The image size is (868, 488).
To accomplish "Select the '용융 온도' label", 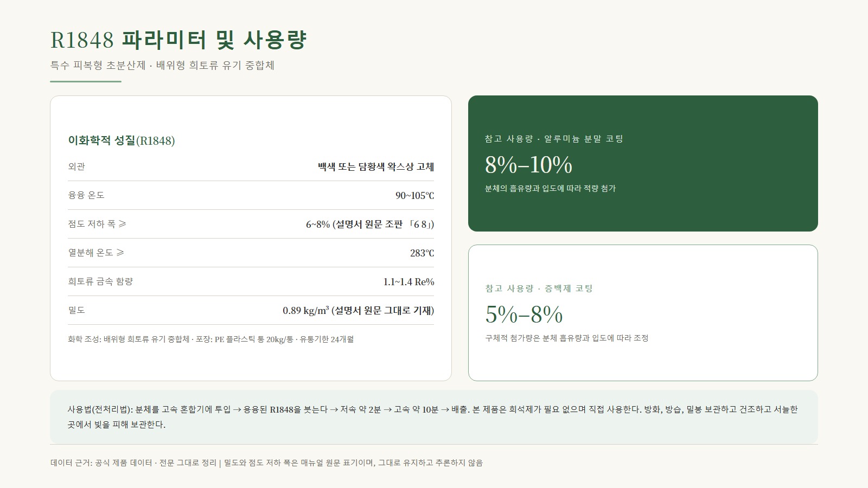I will coord(86,195).
